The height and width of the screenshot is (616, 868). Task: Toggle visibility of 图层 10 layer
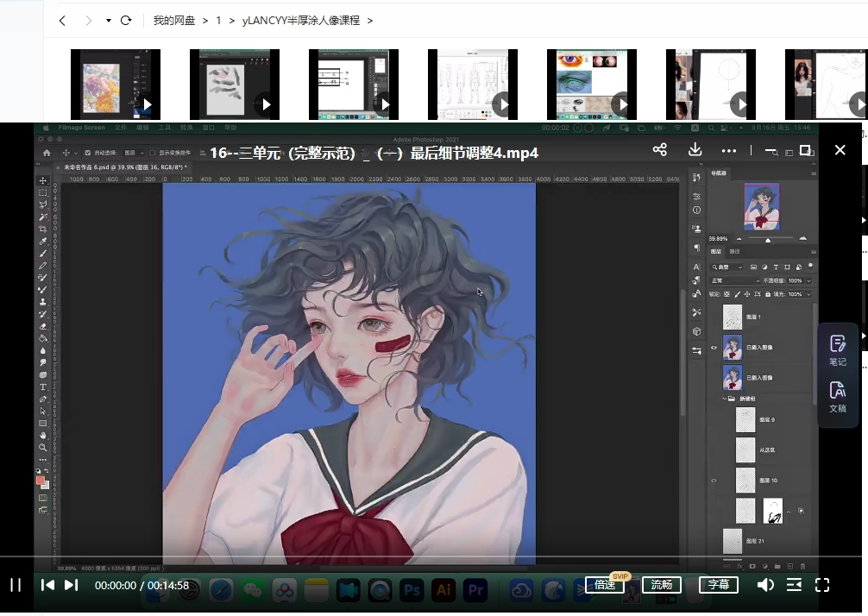[714, 481]
